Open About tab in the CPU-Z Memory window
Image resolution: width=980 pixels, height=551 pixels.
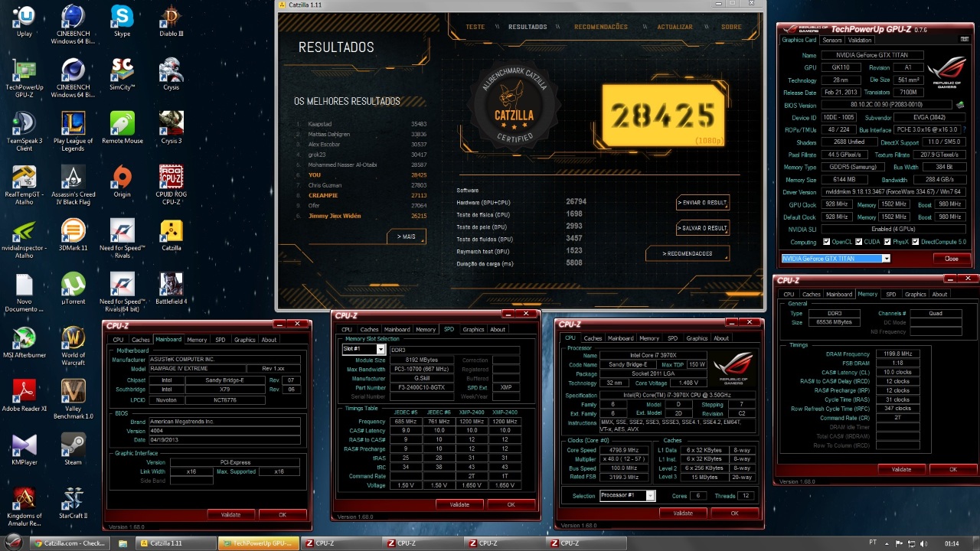[x=939, y=294]
